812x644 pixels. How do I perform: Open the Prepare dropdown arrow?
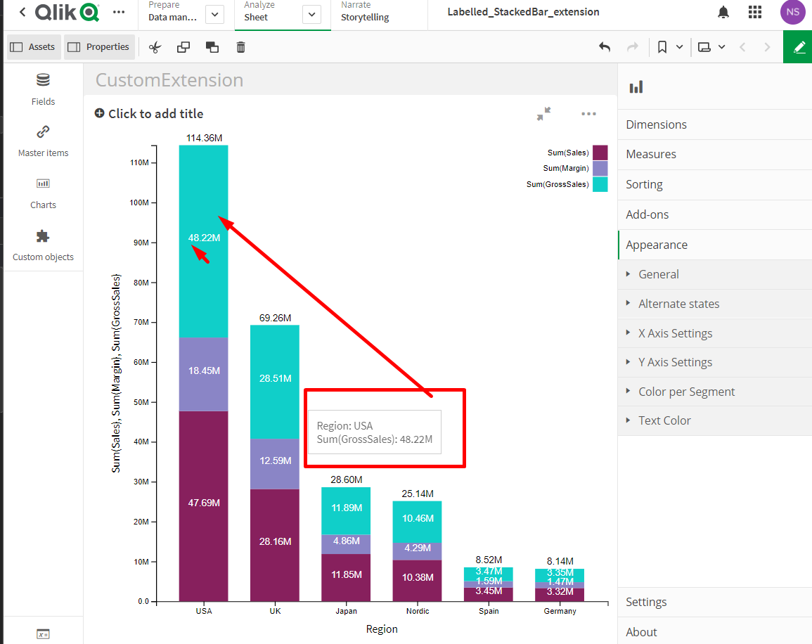(x=215, y=14)
